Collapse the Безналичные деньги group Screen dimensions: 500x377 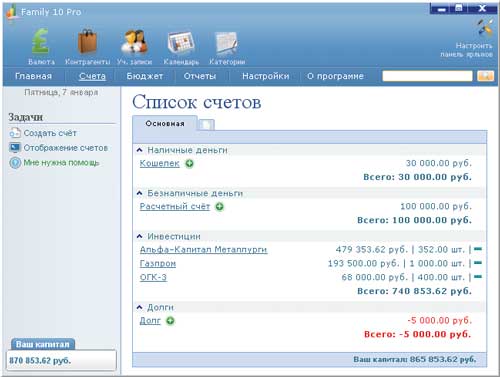tap(139, 193)
